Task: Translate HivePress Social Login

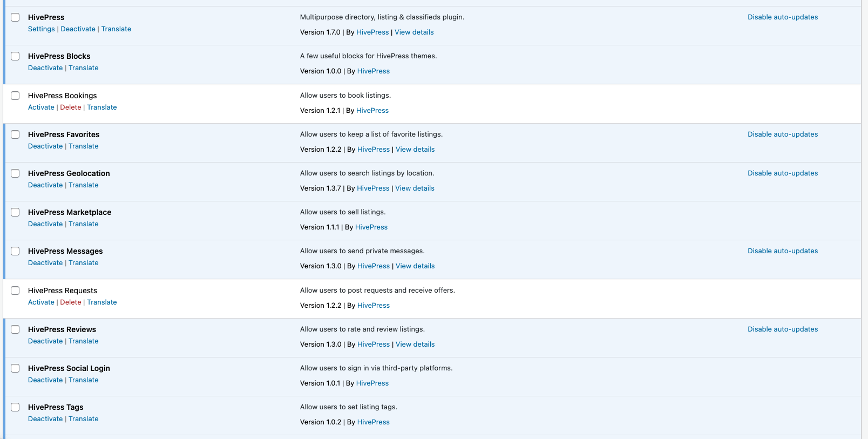Action: pyautogui.click(x=84, y=380)
